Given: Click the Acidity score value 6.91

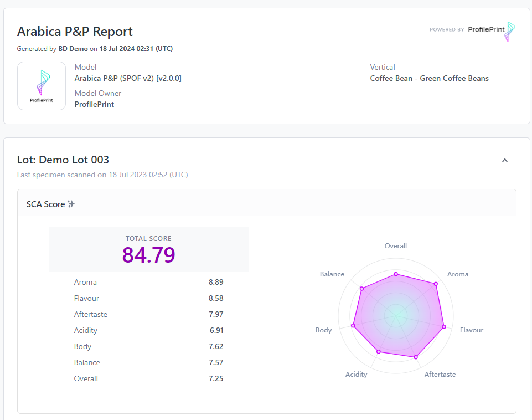Looking at the screenshot, I should pyautogui.click(x=216, y=330).
